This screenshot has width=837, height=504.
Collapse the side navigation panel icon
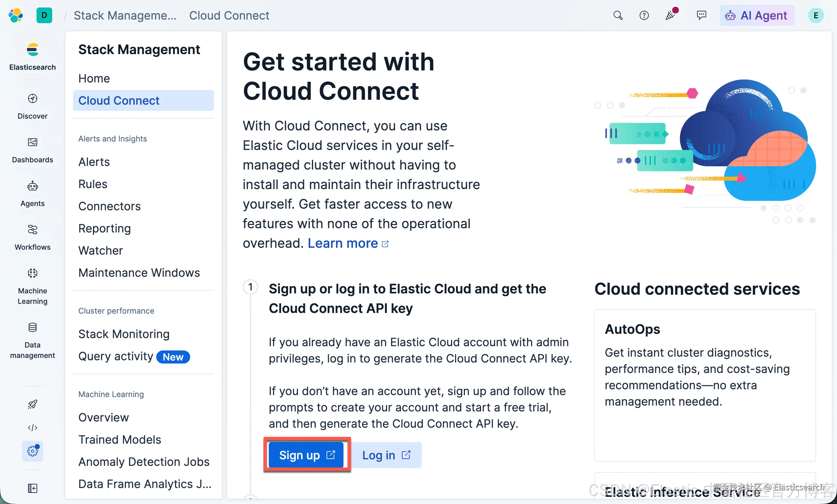pos(33,488)
